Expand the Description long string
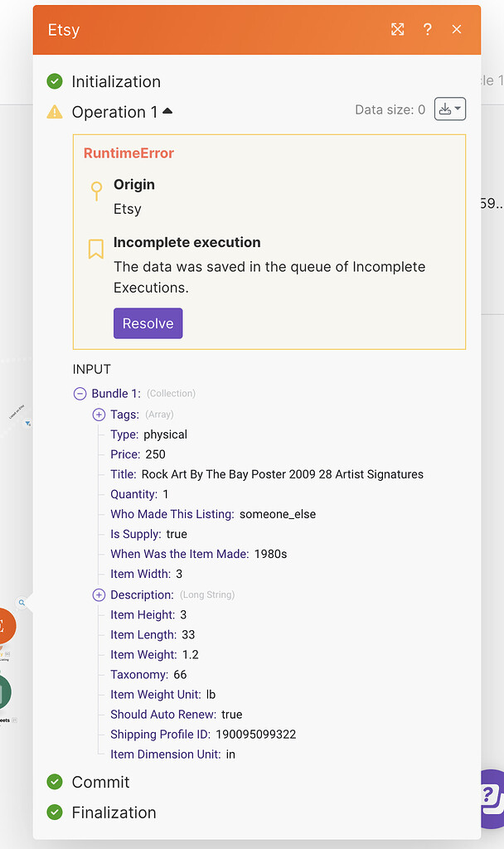Screen dimensions: 504x849 (x=99, y=594)
